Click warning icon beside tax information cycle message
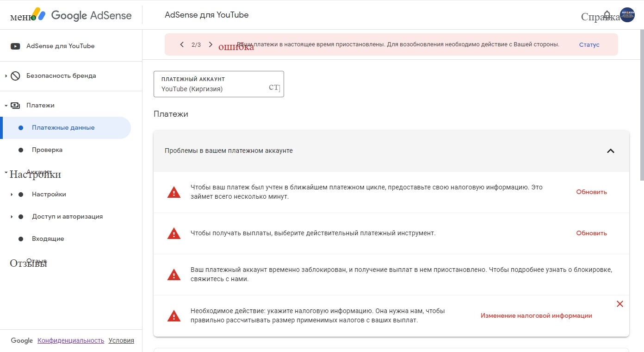The image size is (644, 352). coord(174,192)
